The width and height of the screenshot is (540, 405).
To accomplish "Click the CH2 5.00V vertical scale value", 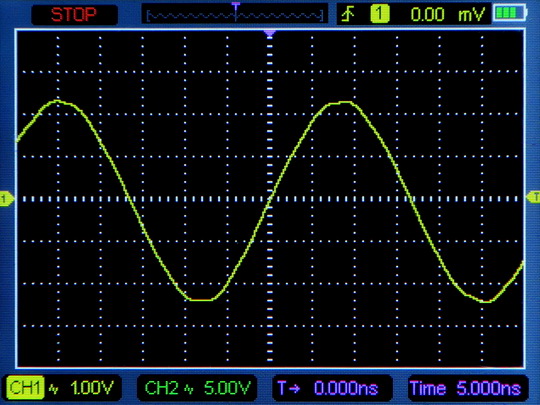I will coord(227,388).
